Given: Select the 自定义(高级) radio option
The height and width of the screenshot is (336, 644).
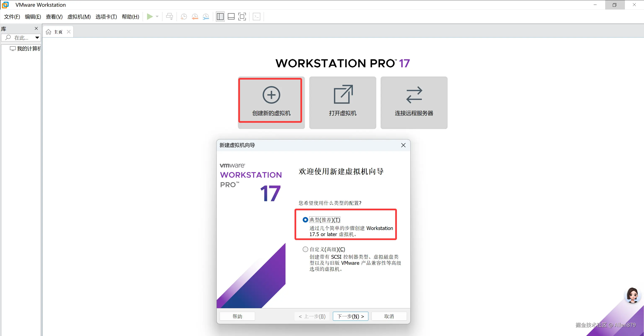Looking at the screenshot, I should pyautogui.click(x=305, y=249).
